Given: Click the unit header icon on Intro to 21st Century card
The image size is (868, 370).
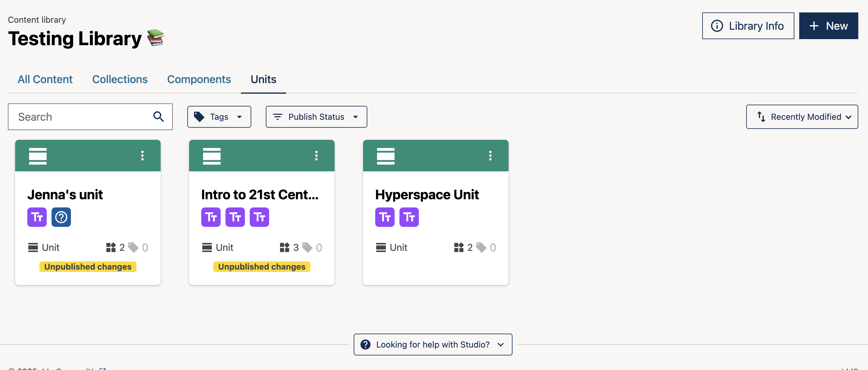Looking at the screenshot, I should pyautogui.click(x=212, y=156).
